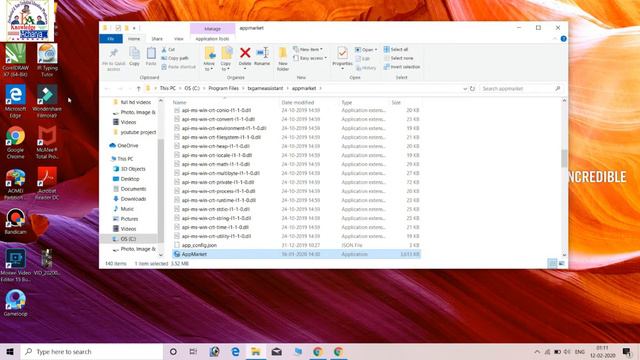Click the Paste shortcut command
The width and height of the screenshot is (640, 360).
[x=178, y=67]
